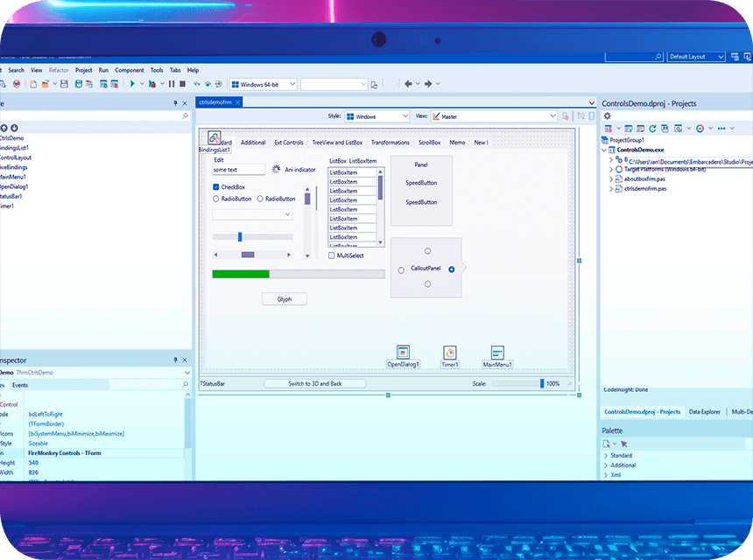Screen dimensions: 753x560
Task: Select the BindingsList1 component icon
Action: tap(215, 137)
